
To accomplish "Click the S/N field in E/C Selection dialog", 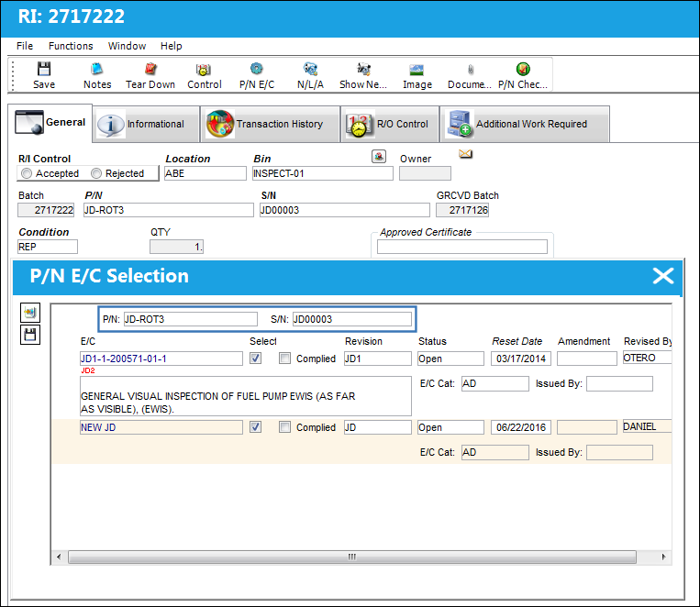I will pos(352,319).
